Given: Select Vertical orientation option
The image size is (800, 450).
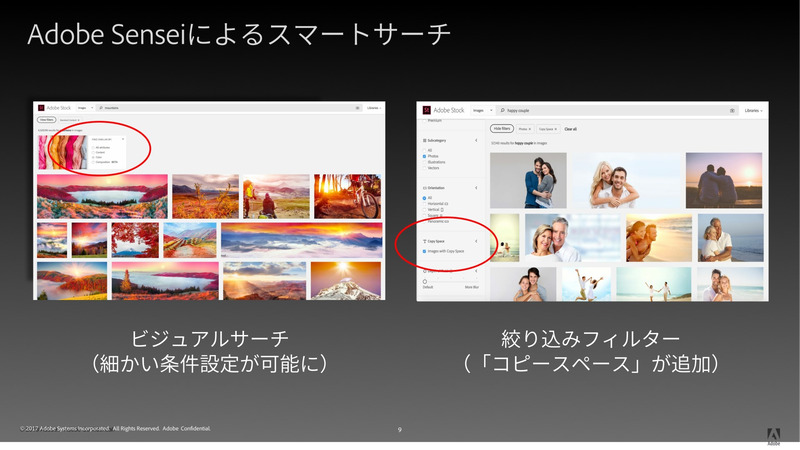Looking at the screenshot, I should point(424,209).
